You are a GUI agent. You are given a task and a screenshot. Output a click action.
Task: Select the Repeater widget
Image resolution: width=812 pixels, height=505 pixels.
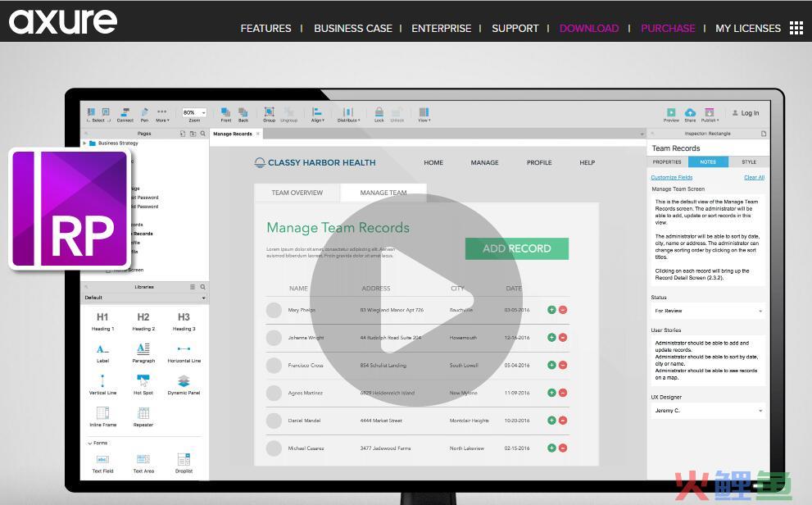click(143, 417)
